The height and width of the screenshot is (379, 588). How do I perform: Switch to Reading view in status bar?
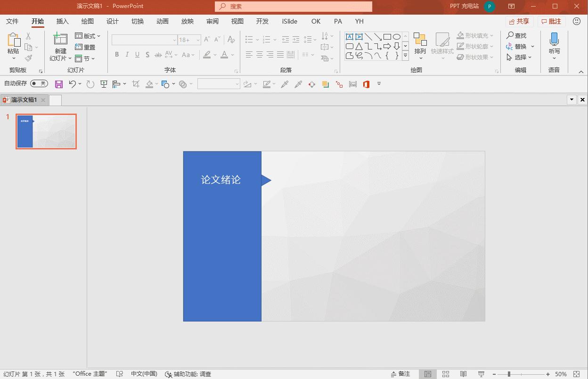click(463, 374)
